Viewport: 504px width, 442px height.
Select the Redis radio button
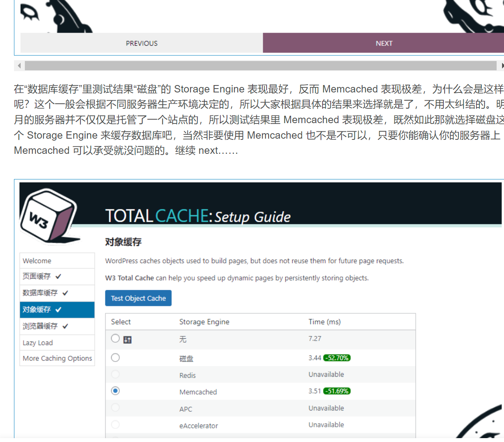click(x=115, y=374)
